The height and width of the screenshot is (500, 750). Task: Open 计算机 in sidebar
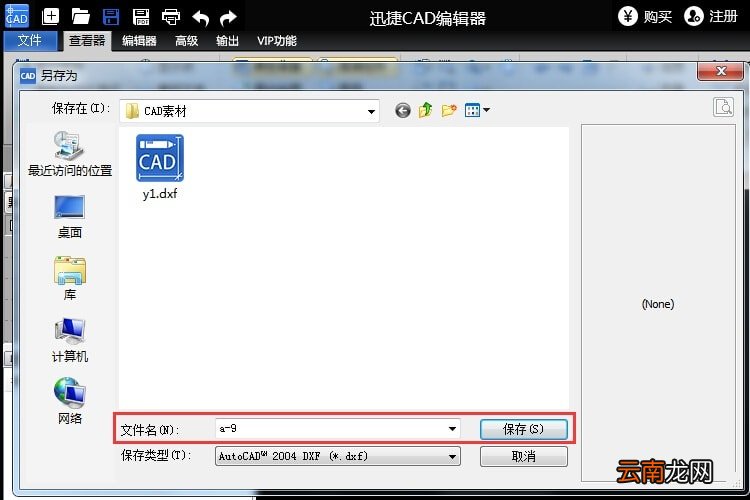[70, 341]
